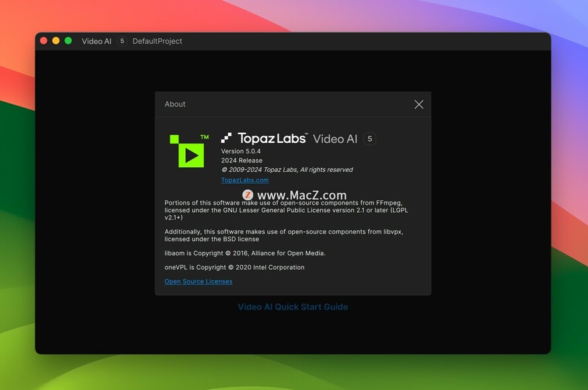The width and height of the screenshot is (588, 390).
Task: Click the '2024 Release' text
Action: coord(241,161)
